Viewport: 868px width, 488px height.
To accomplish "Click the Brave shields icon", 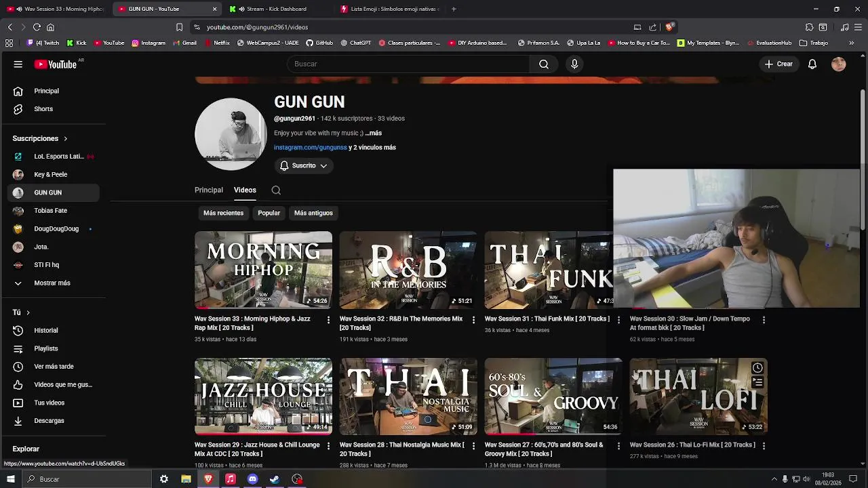I will click(669, 27).
